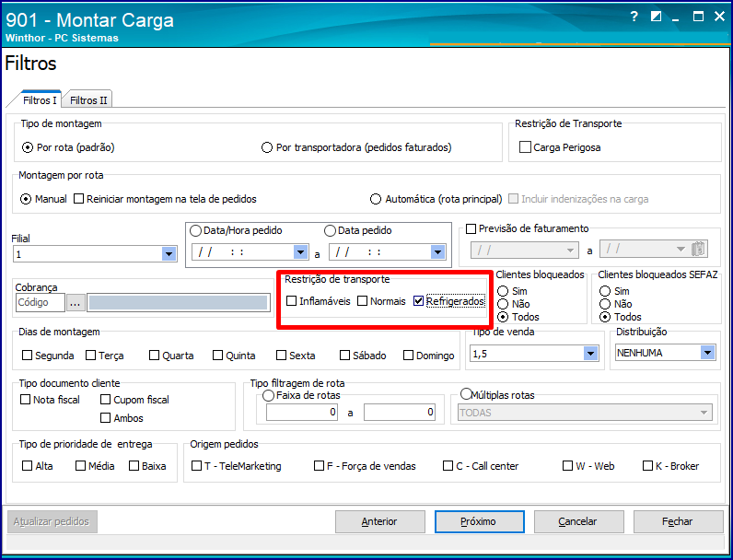Viewport: 733px width, 560px height.
Task: Check W - Web origin
Action: [567, 466]
